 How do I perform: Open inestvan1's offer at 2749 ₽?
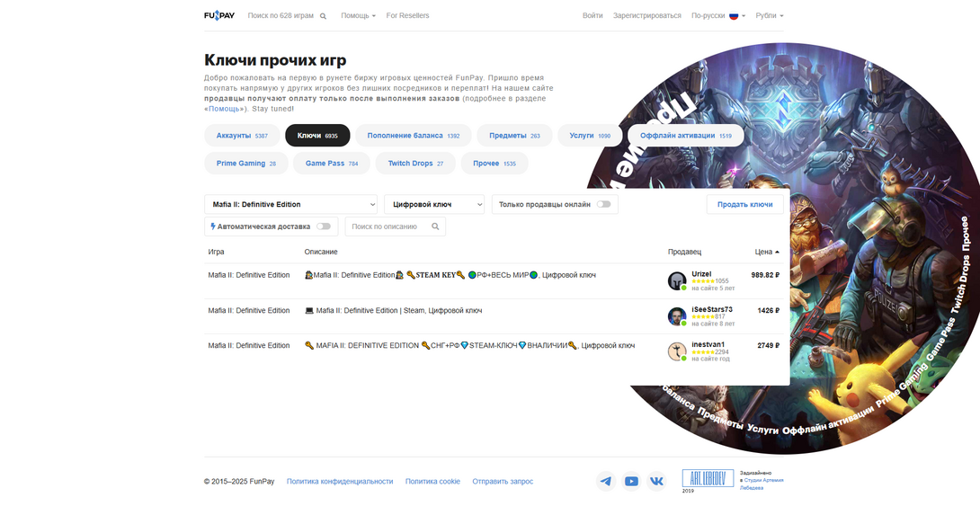494,351
